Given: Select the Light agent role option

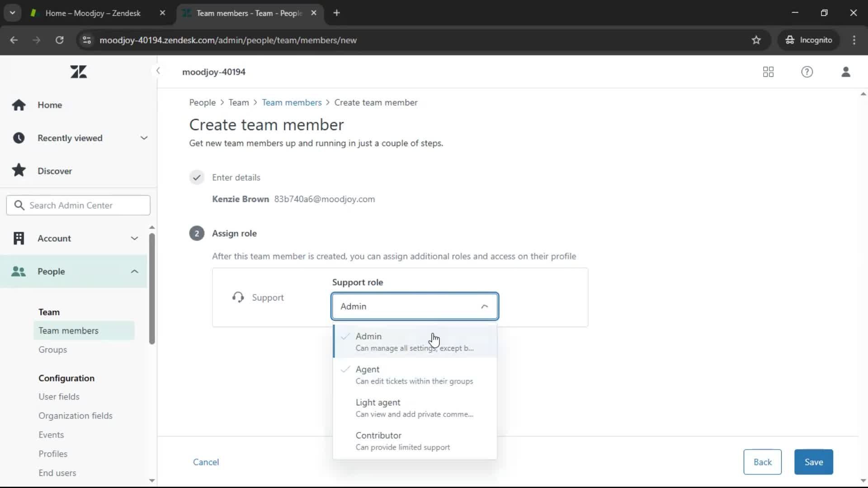Looking at the screenshot, I should pyautogui.click(x=415, y=408).
